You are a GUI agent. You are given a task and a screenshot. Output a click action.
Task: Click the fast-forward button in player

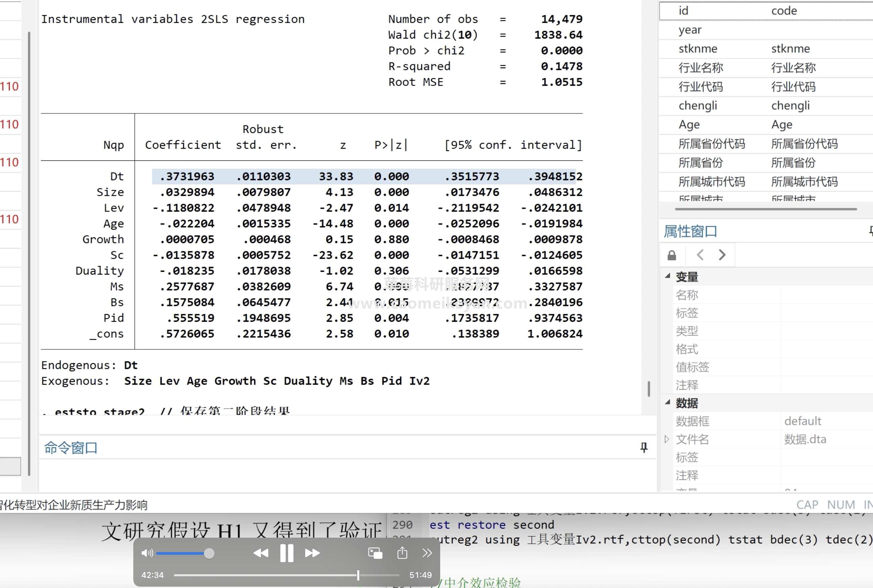pyautogui.click(x=312, y=553)
